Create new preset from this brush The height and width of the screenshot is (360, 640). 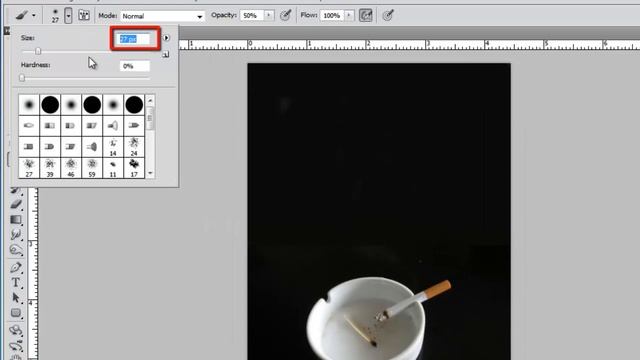(165, 54)
